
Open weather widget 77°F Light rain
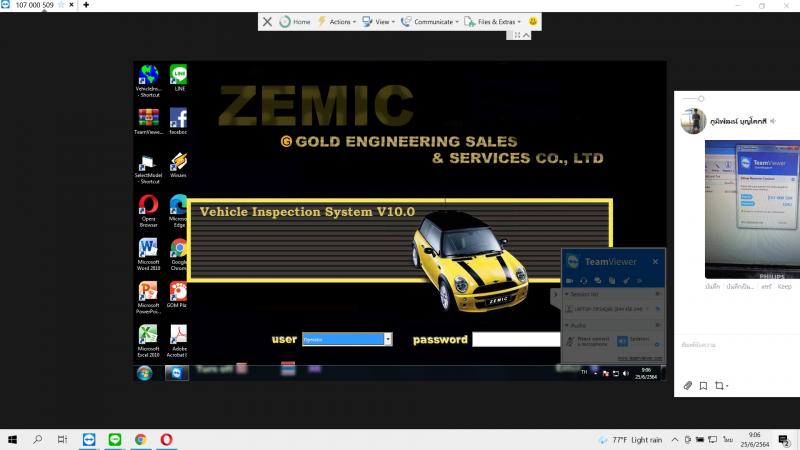point(630,440)
